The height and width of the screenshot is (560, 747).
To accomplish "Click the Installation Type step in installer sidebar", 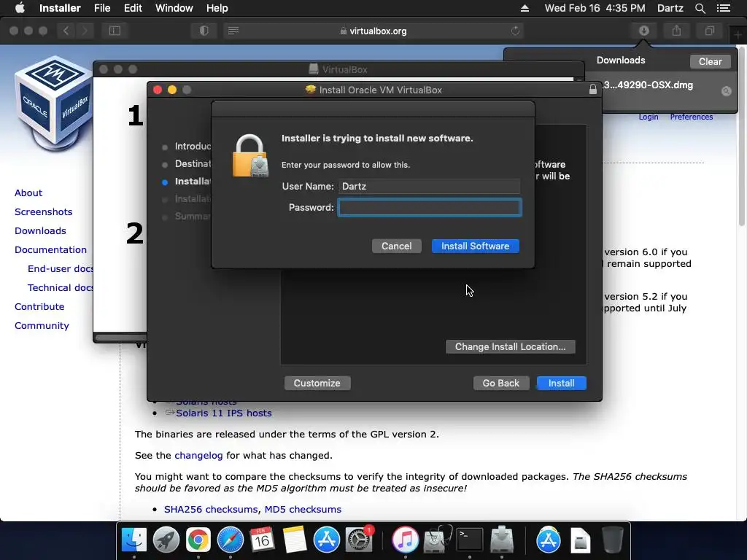I will tap(193, 182).
